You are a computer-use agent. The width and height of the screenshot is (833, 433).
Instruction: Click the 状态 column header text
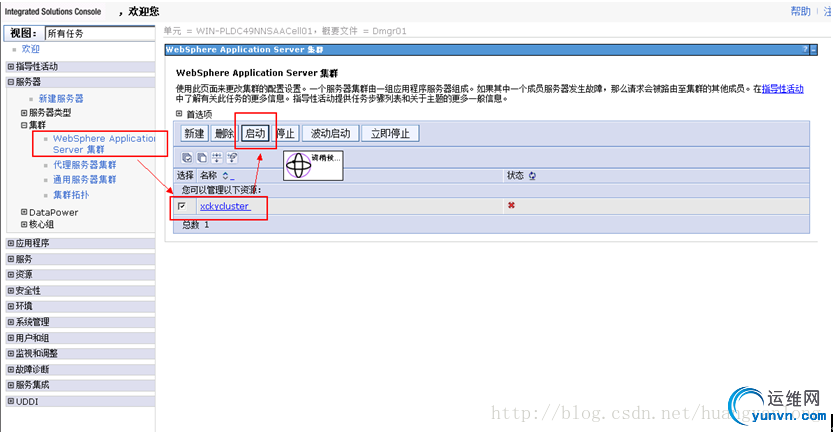515,175
